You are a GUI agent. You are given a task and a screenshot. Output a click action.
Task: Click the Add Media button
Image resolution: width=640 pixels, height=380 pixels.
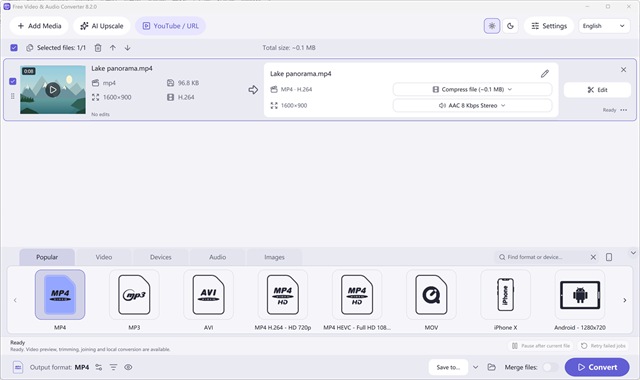click(x=39, y=26)
